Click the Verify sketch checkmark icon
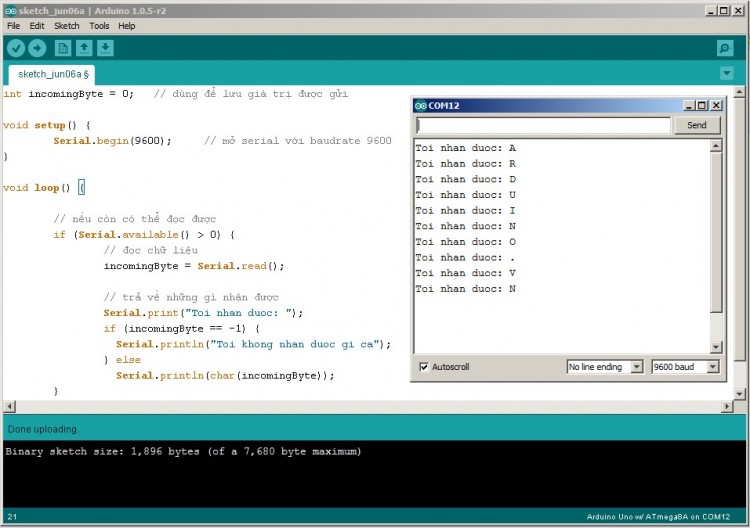 [16, 48]
